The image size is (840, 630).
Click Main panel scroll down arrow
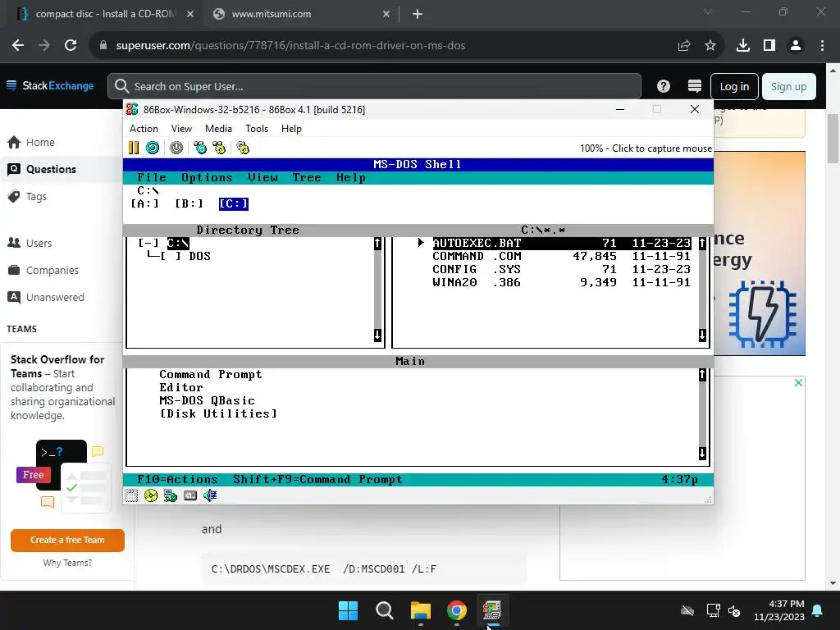tap(702, 453)
